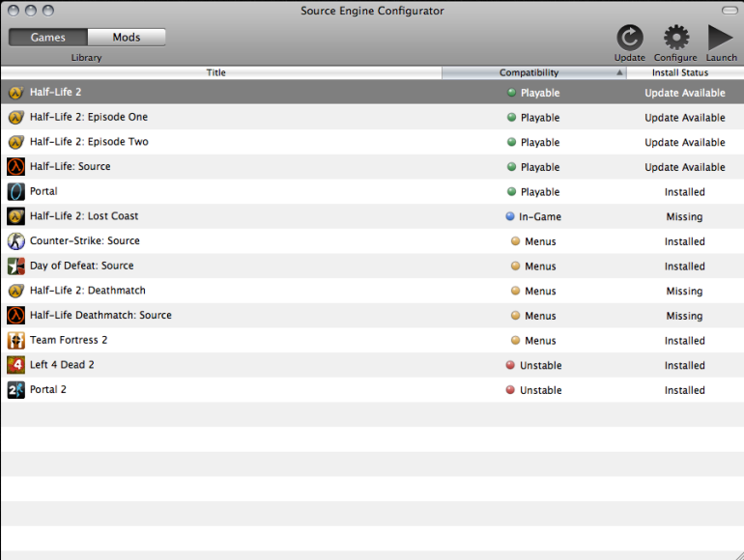Click Installed status for Team Fortress 2
The image size is (744, 560).
(685, 341)
